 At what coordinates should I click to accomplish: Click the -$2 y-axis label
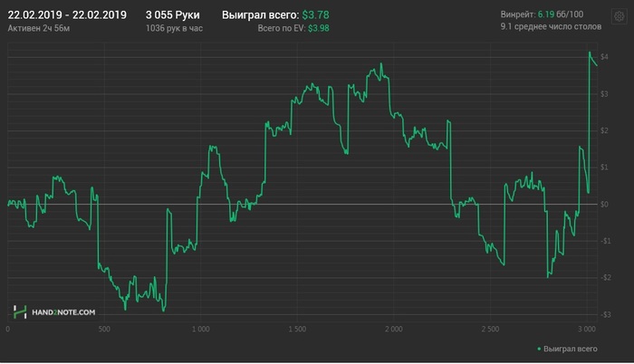pyautogui.click(x=605, y=277)
